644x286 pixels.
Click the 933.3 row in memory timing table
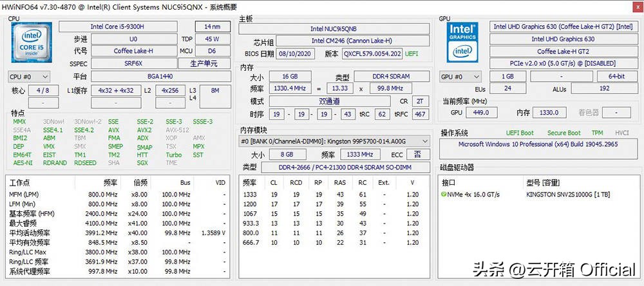pos(334,224)
